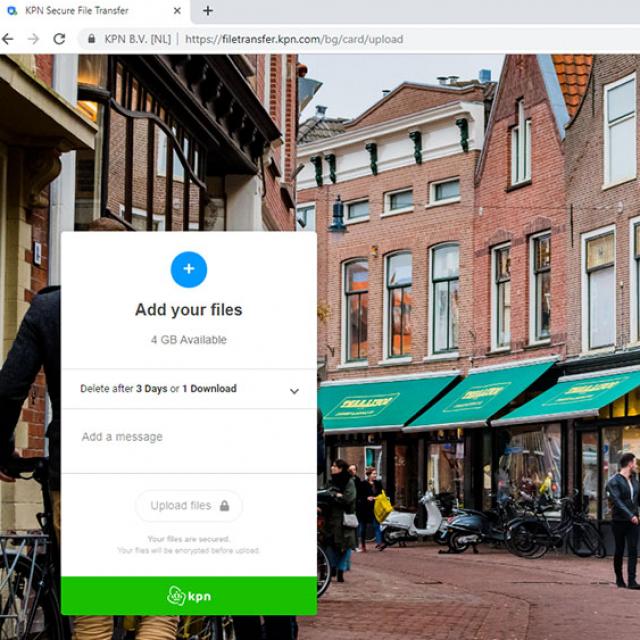Expand the delete-after options chevron
Screen dimensions: 640x640
294,391
